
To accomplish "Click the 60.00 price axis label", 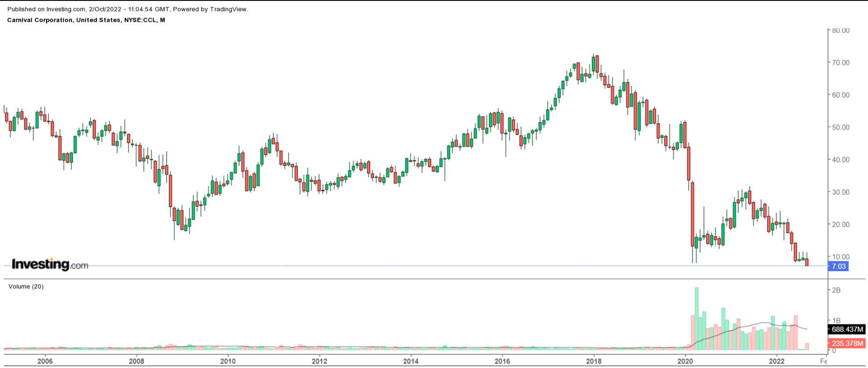I will pos(841,95).
